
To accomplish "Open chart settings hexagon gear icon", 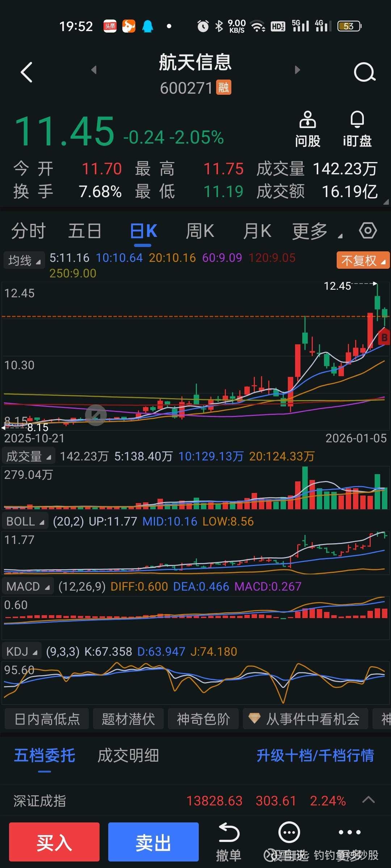I will pyautogui.click(x=368, y=230).
